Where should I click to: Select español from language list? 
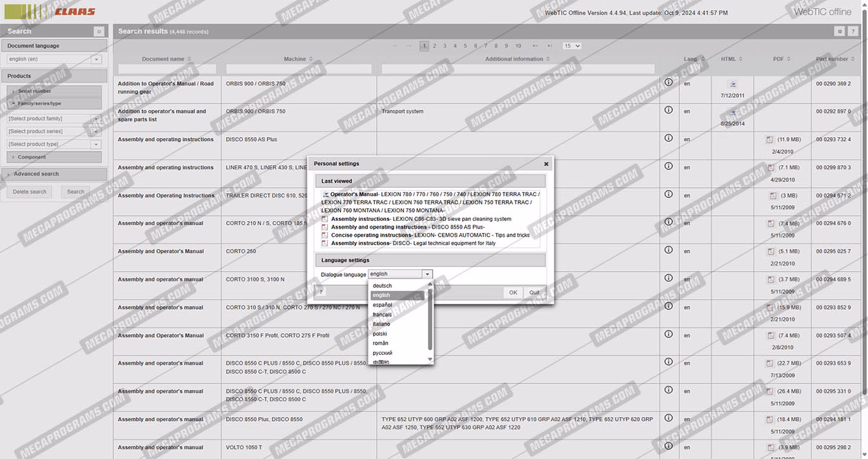(398, 305)
